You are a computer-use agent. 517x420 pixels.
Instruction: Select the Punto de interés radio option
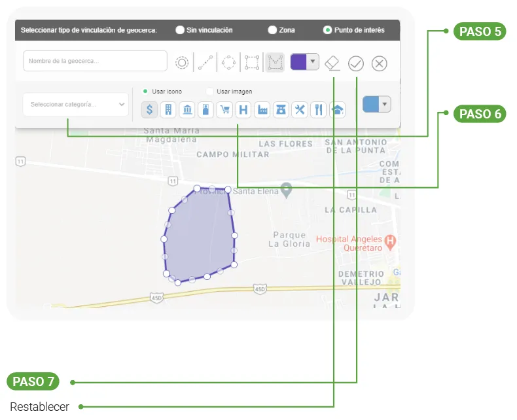click(327, 30)
